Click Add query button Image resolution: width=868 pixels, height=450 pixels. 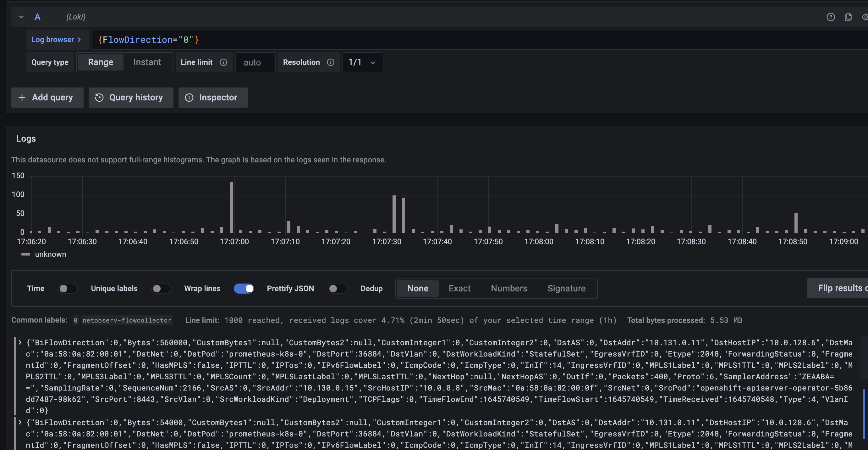pyautogui.click(x=47, y=98)
